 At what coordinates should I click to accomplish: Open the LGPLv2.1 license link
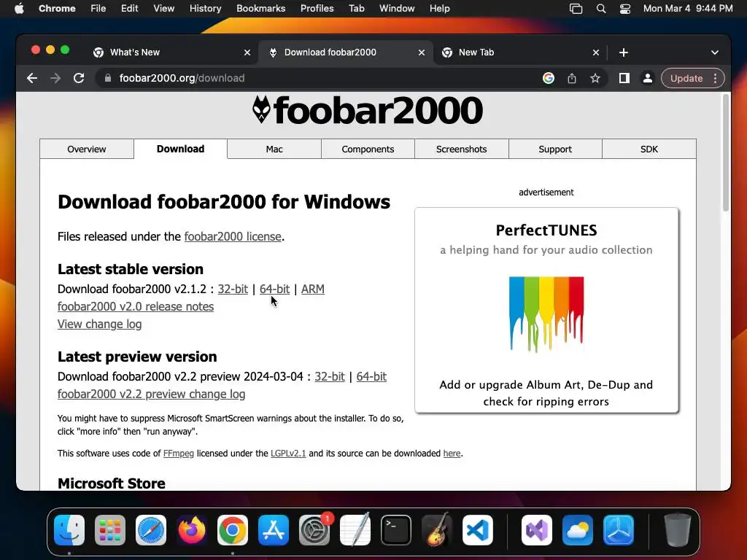pyautogui.click(x=288, y=454)
